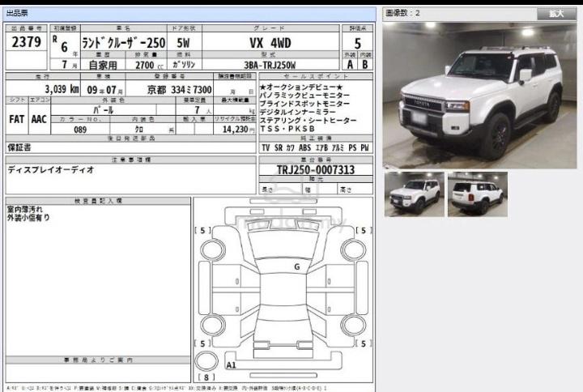Click the 拡大 enlarge button
Image resolution: width=583 pixels, height=392 pixels.
click(556, 13)
